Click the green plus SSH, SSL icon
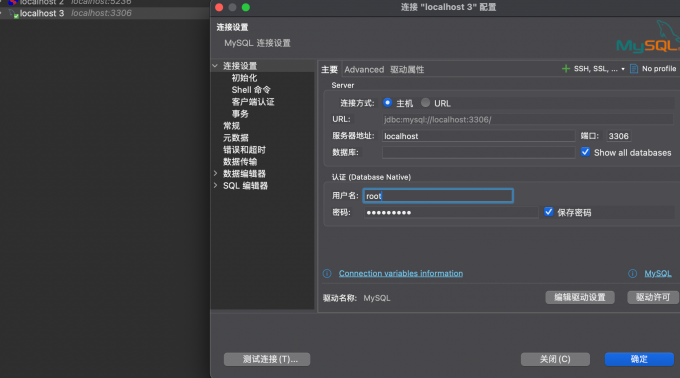 (566, 69)
